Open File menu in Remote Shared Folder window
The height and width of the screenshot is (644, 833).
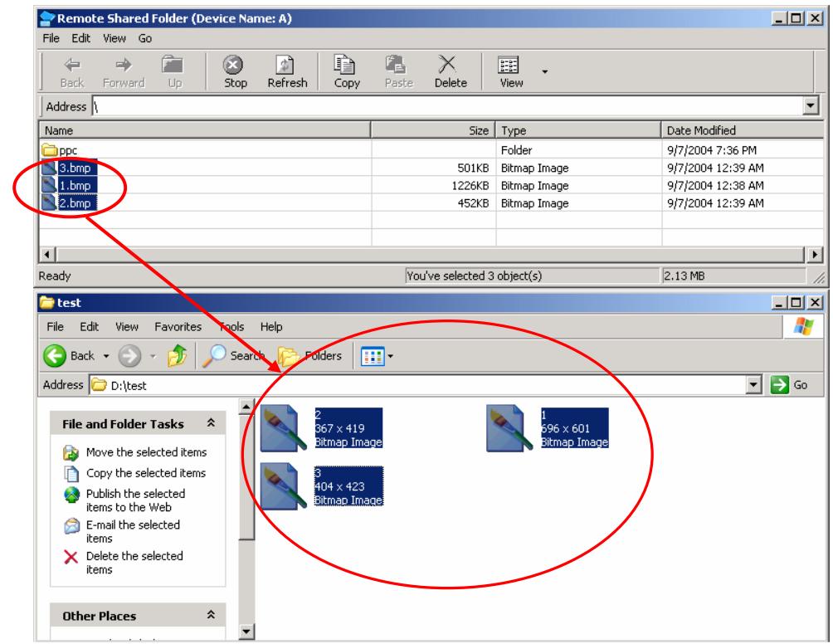[51, 38]
